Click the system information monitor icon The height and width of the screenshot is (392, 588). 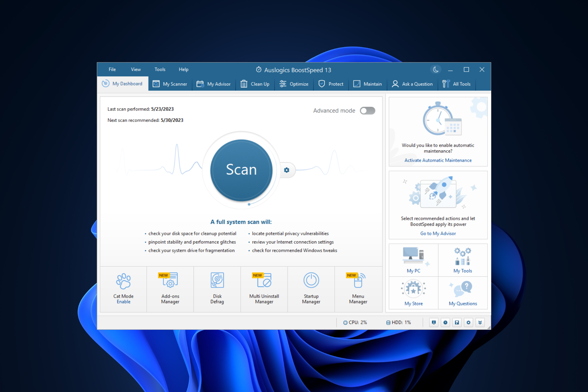pyautogui.click(x=434, y=322)
